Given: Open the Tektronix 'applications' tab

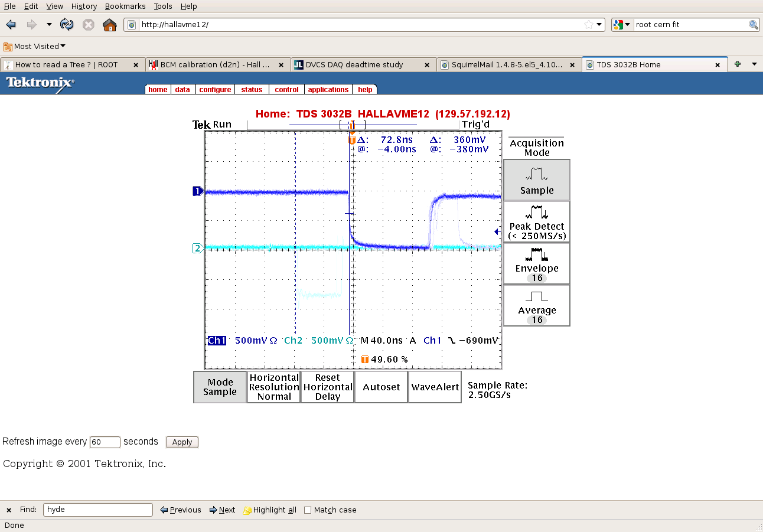Looking at the screenshot, I should (328, 89).
